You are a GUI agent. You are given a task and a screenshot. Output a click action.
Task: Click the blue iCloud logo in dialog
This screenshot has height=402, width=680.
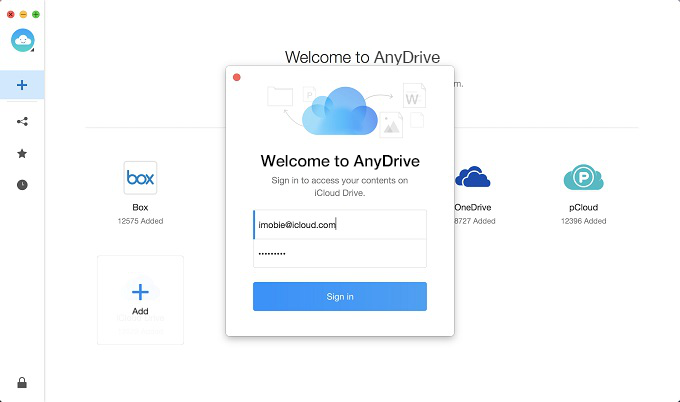tap(340, 111)
